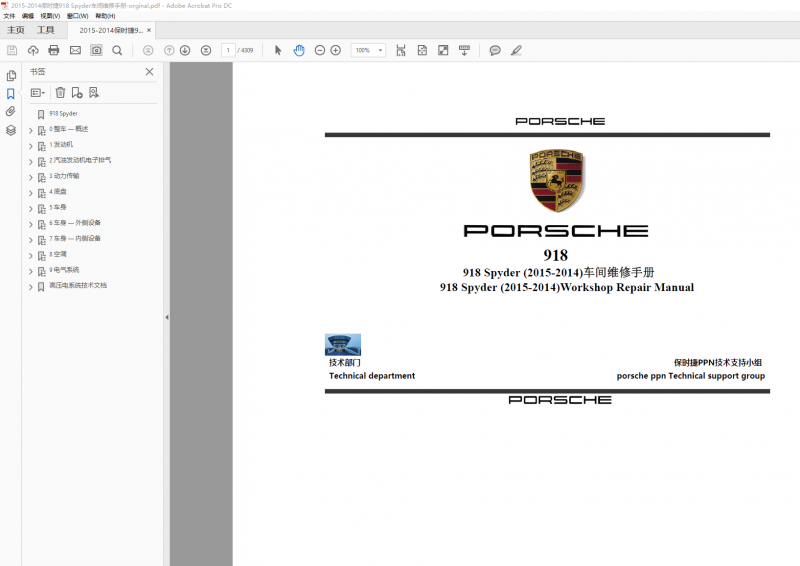The width and height of the screenshot is (800, 566).
Task: Activate the snapshot camera tool
Action: (x=96, y=50)
